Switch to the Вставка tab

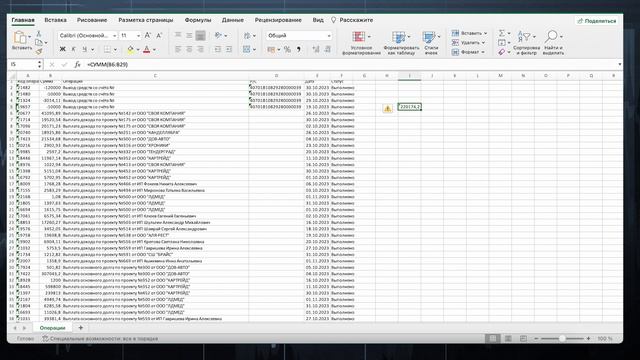(x=56, y=20)
